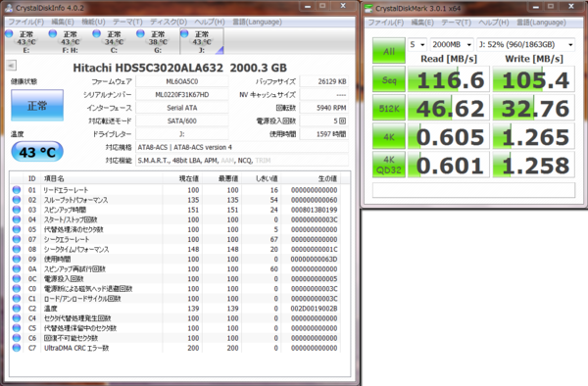
Task: Select the F: H: drive status icon
Action: 53,34
